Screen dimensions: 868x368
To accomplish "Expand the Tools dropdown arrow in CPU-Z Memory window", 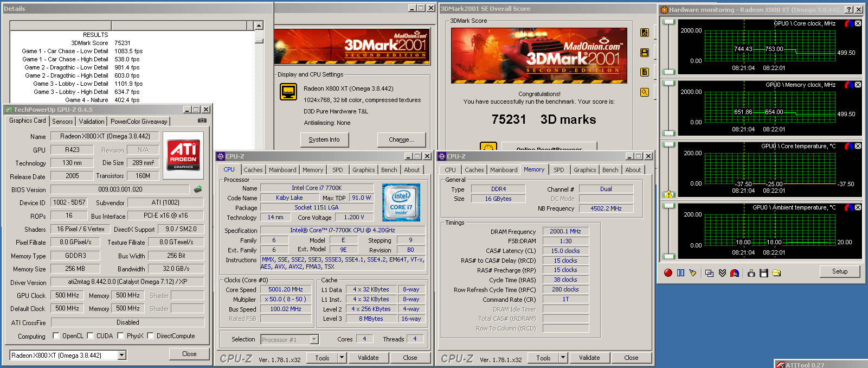I will 563,358.
